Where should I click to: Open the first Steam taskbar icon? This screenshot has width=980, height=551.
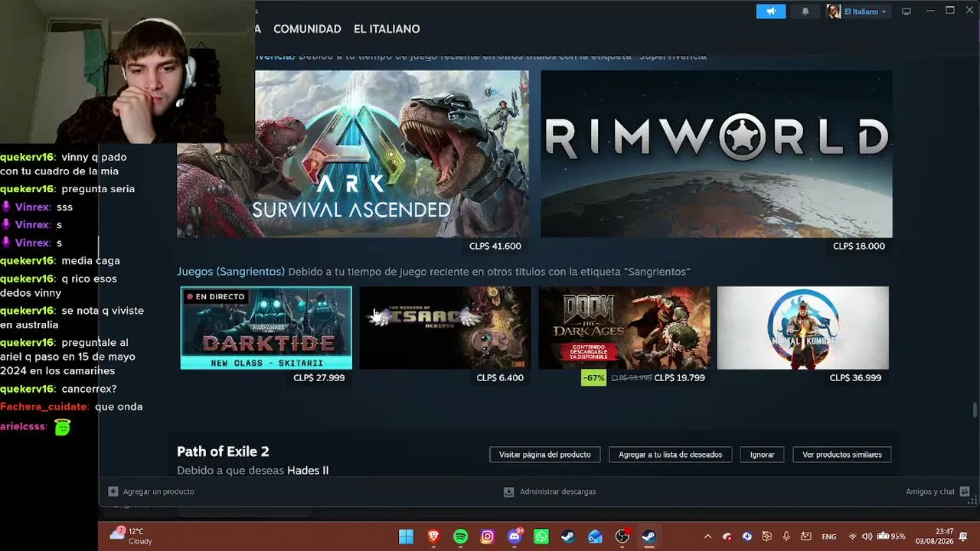tap(568, 536)
